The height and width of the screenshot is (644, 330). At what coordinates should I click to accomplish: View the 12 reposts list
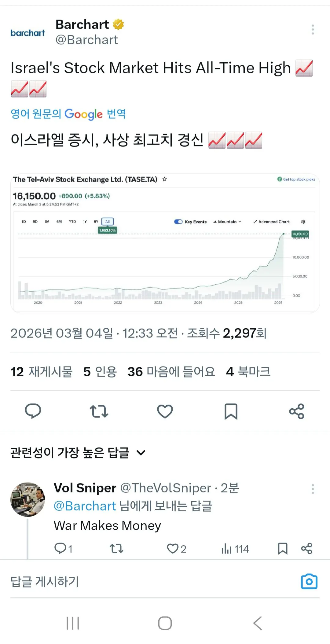pyautogui.click(x=41, y=372)
